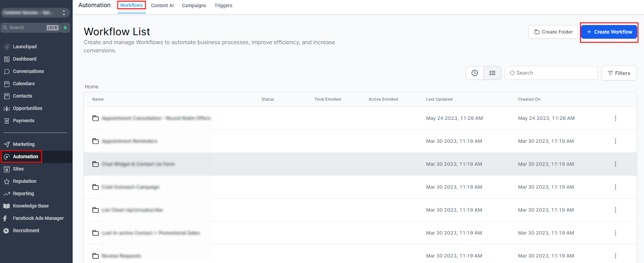Image resolution: width=644 pixels, height=263 pixels.
Task: Go to Calendars in the sidebar
Action: click(24, 84)
